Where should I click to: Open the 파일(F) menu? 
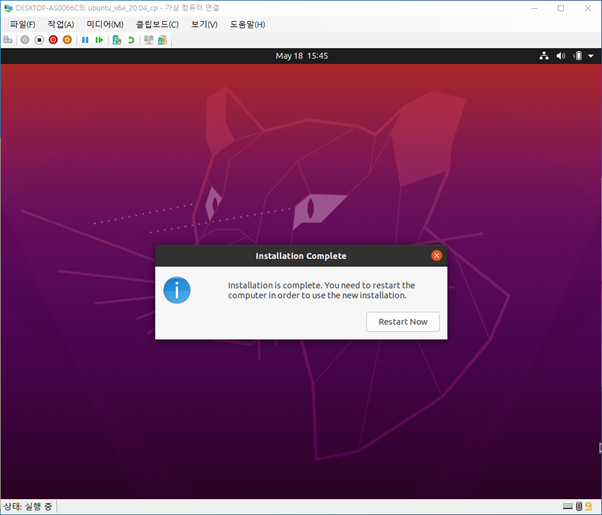click(22, 25)
